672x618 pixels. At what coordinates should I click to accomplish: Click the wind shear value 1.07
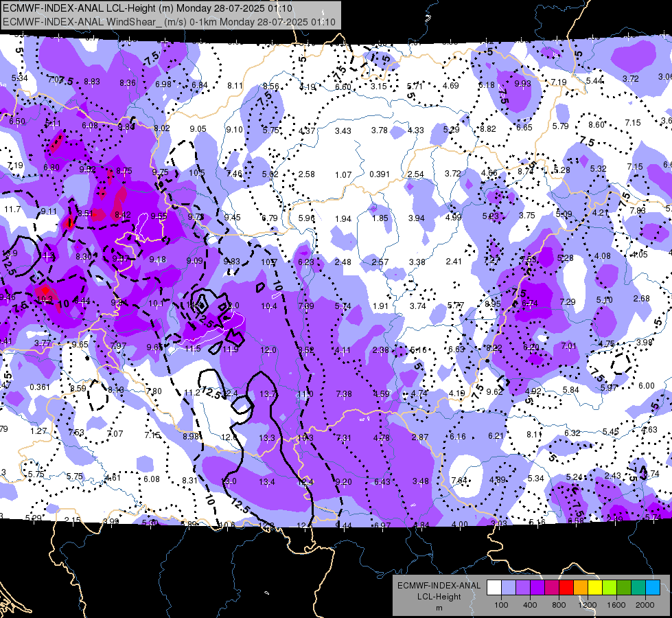click(x=343, y=175)
